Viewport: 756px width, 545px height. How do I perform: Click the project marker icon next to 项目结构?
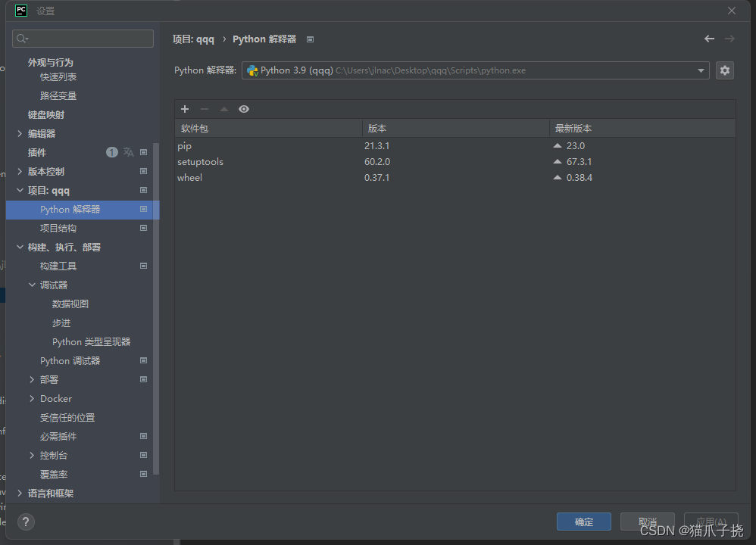143,228
